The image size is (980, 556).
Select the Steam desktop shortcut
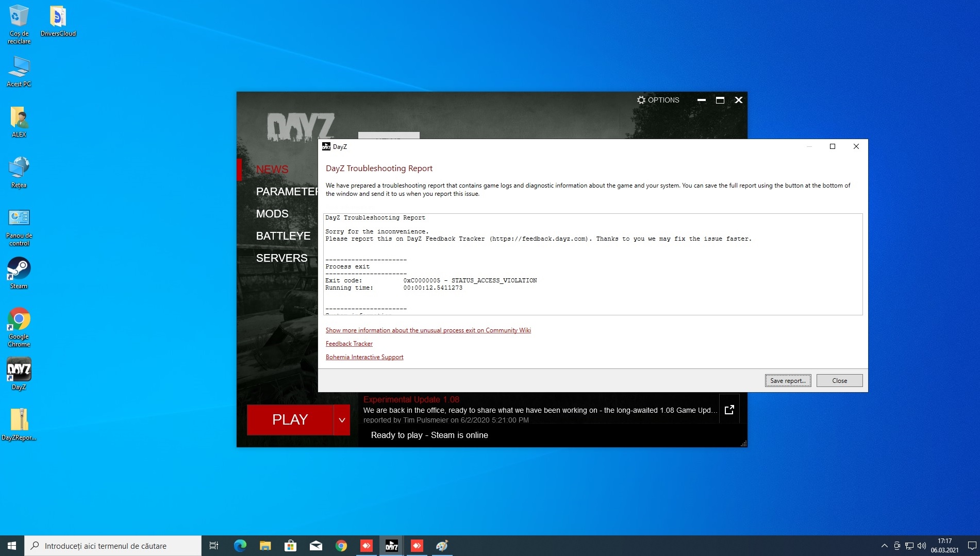tap(19, 273)
